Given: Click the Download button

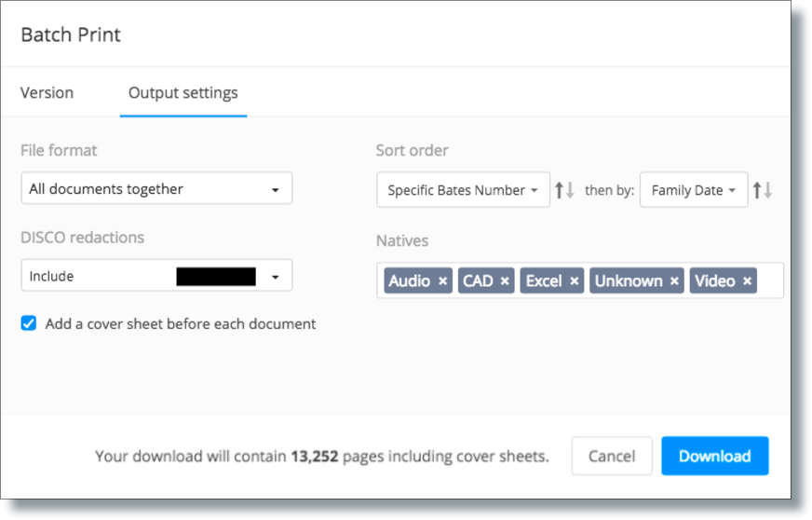Looking at the screenshot, I should [x=714, y=456].
